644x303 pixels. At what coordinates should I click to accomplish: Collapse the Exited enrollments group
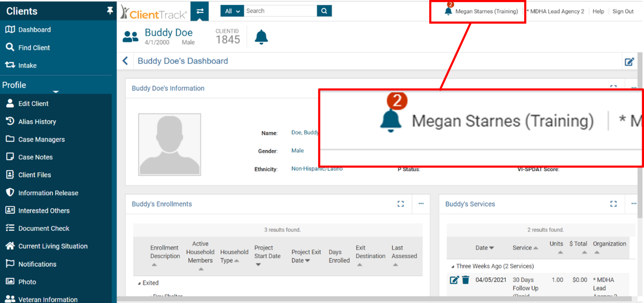tap(139, 283)
